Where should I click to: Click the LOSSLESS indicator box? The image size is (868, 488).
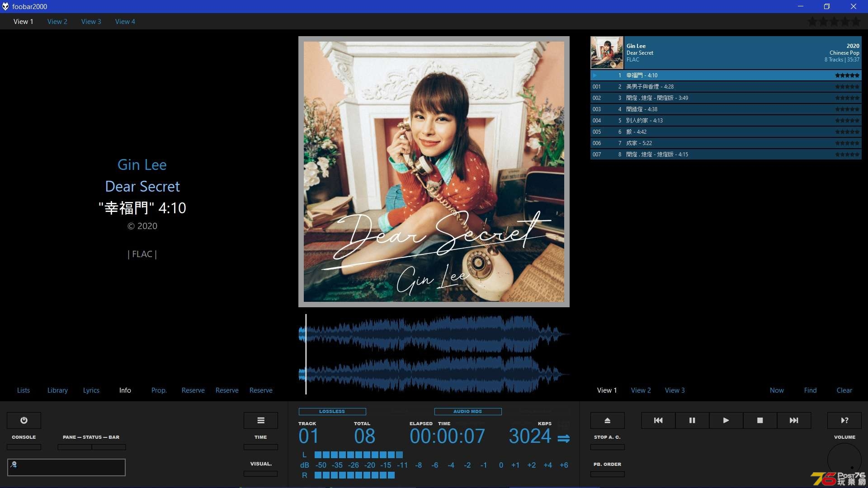(x=332, y=412)
